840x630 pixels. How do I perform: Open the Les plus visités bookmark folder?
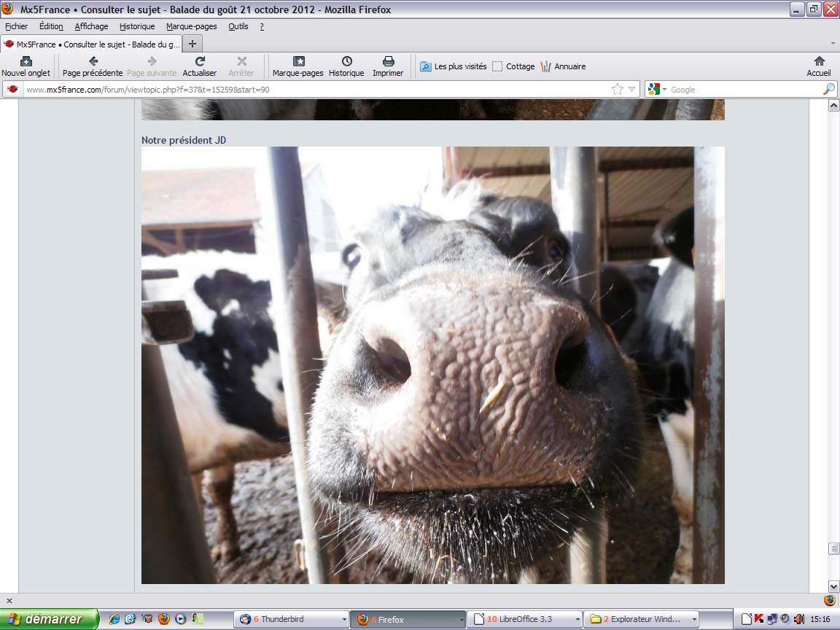click(x=454, y=66)
